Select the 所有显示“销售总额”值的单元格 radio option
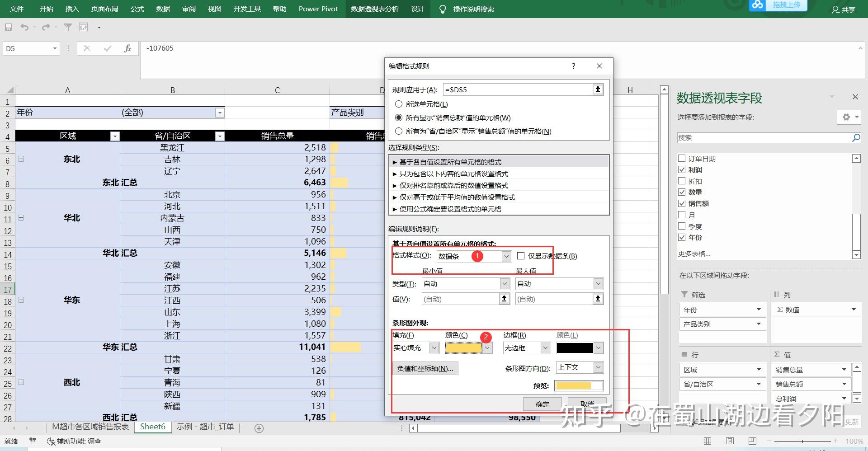The height and width of the screenshot is (451, 868). click(x=399, y=117)
